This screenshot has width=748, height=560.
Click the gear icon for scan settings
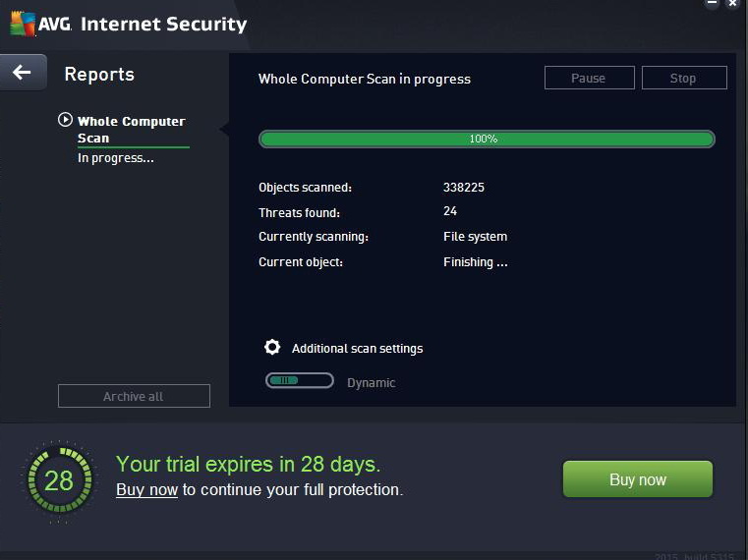click(272, 348)
